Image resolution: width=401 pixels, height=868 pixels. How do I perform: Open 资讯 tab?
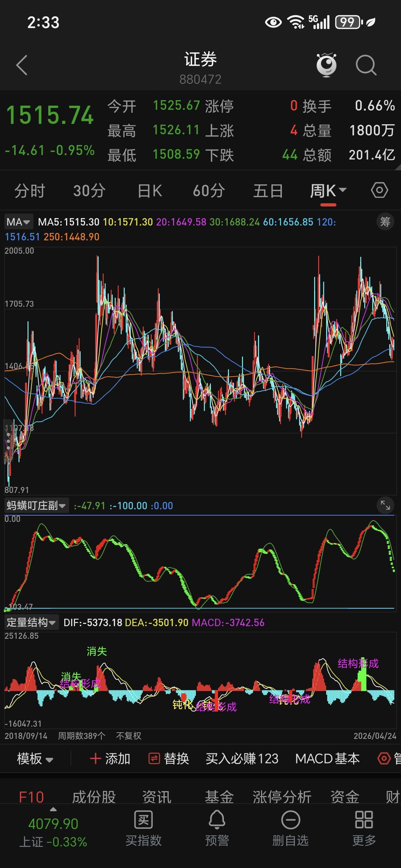[157, 797]
